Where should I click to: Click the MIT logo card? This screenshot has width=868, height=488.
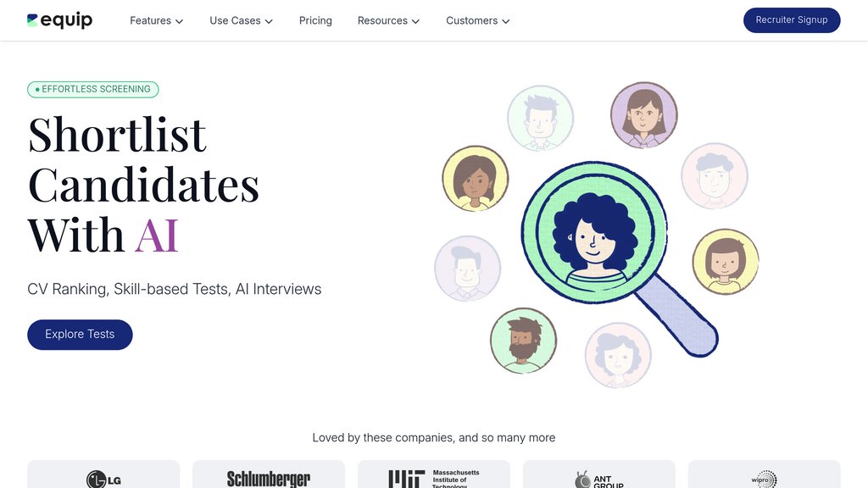click(x=434, y=477)
